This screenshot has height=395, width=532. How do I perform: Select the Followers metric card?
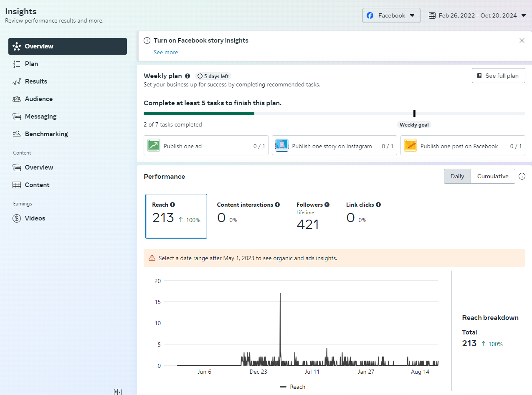[313, 216]
